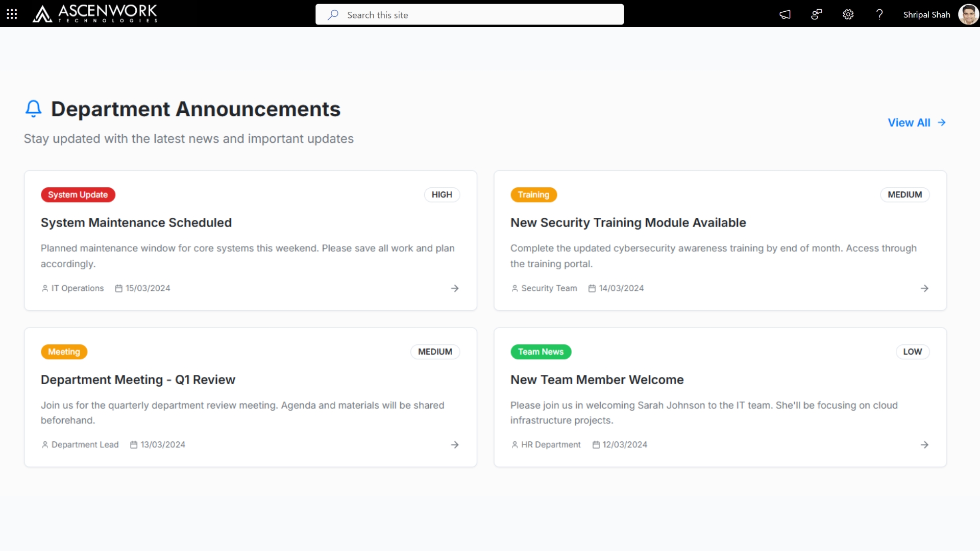Click the help question mark icon
The width and height of the screenshot is (980, 551).
coord(879,14)
